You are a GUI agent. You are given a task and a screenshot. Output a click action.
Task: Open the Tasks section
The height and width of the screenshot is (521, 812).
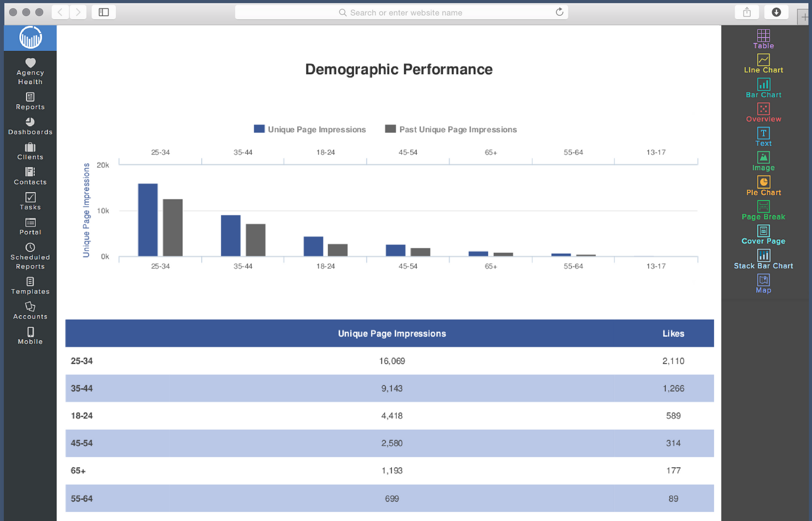point(30,201)
